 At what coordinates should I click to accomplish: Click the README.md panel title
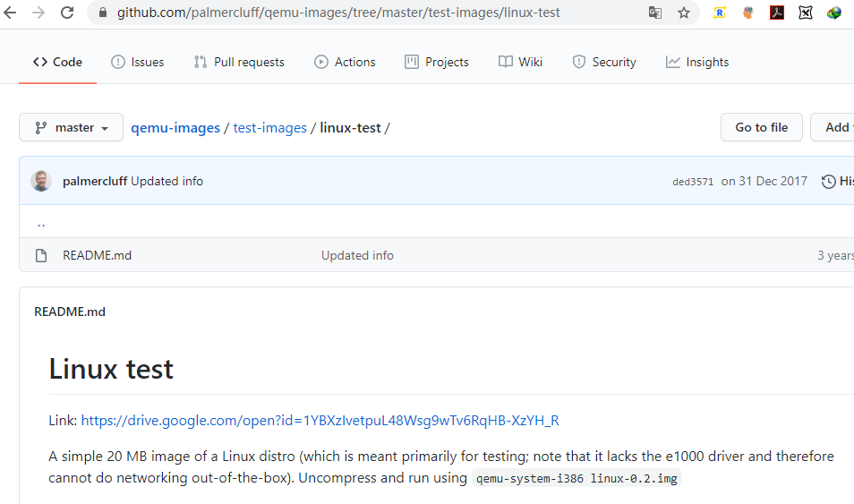(70, 312)
